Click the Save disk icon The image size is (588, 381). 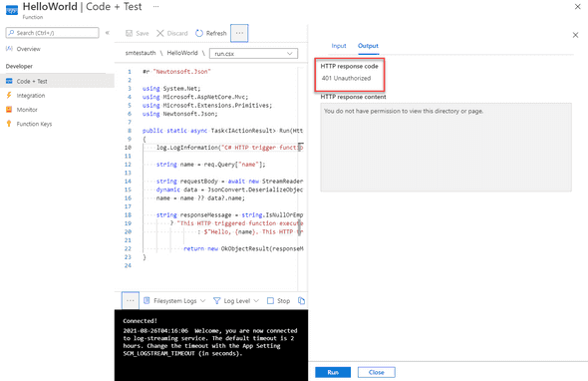[129, 33]
